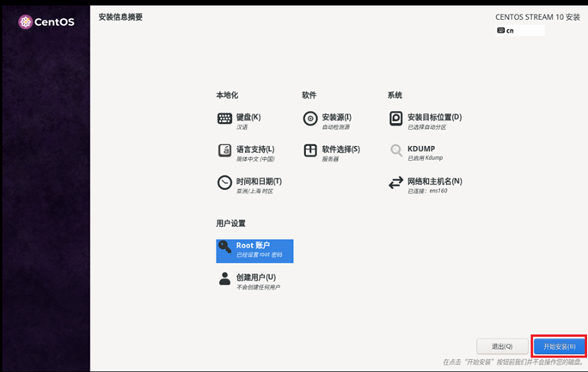Click the magnifier icon next to KDUMP
The height and width of the screenshot is (372, 588).
pyautogui.click(x=396, y=150)
